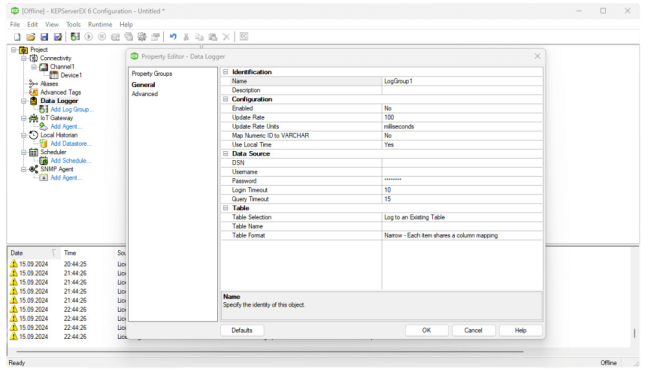Click the Connectivity node icon
The height and width of the screenshot is (372, 648).
click(33, 58)
